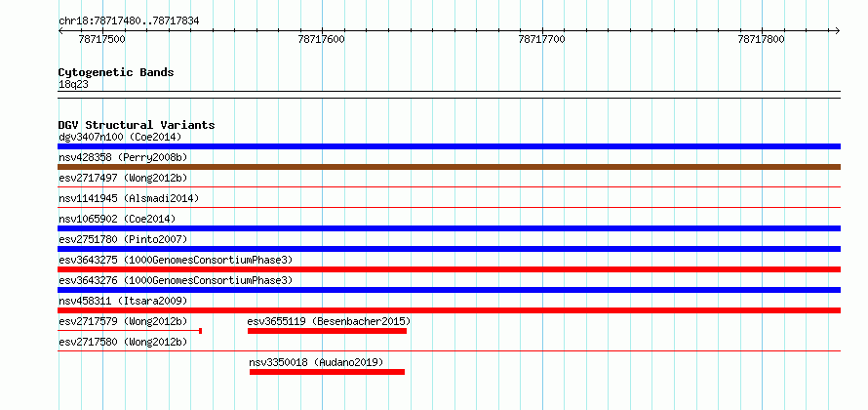Click ruler position 78717800

(x=761, y=39)
